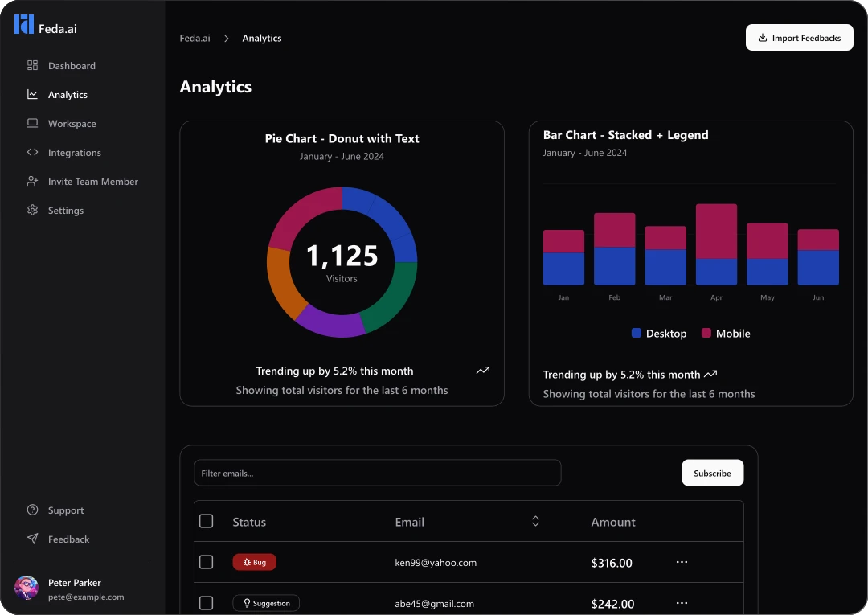Viewport: 868px width, 615px height.
Task: Click the Feda.ai breadcrumb link
Action: click(194, 39)
